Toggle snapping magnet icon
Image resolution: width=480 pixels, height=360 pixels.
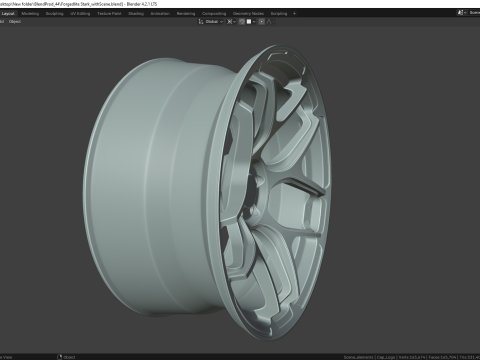pyautogui.click(x=242, y=22)
